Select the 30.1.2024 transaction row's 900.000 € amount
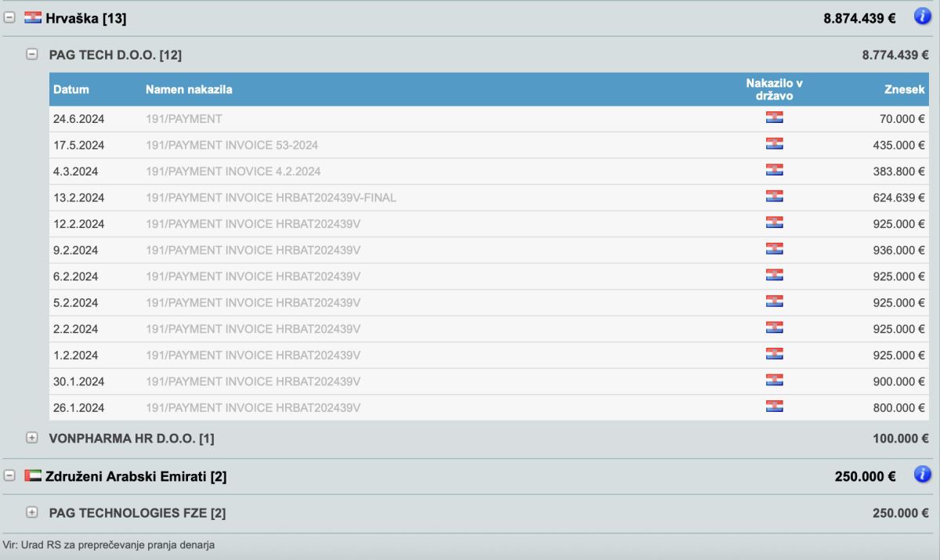This screenshot has height=560, width=940. (x=899, y=381)
